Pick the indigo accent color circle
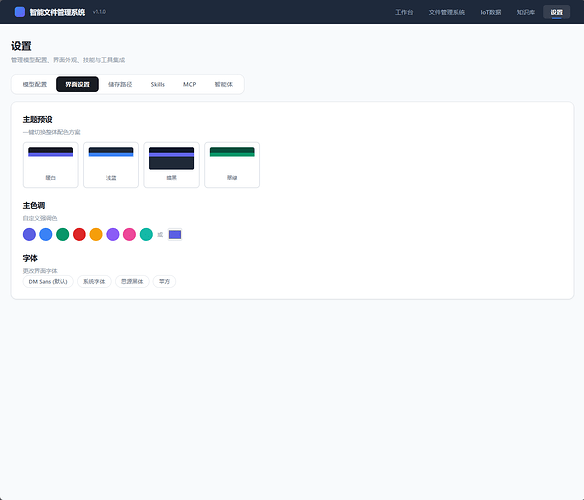This screenshot has width=584, height=500. (29, 234)
